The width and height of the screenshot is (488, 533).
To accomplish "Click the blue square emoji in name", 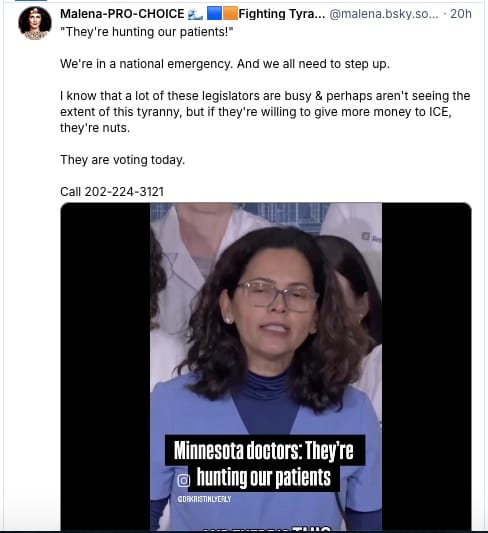I will tap(214, 14).
